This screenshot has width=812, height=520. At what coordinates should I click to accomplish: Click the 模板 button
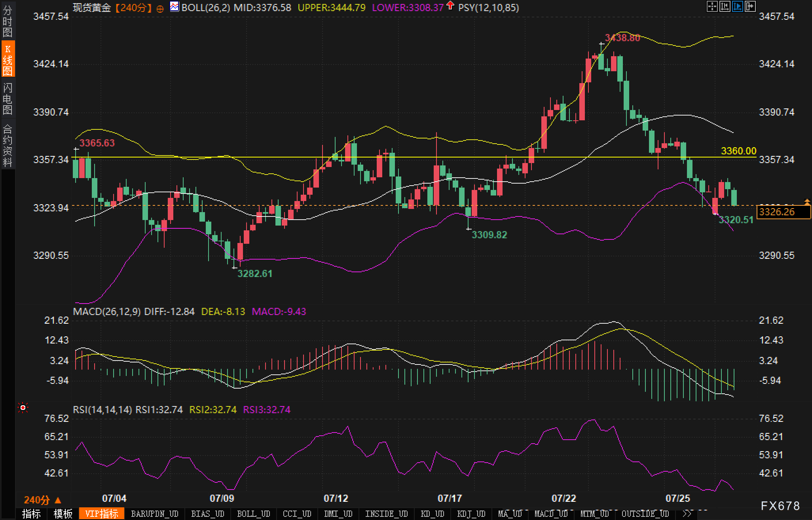point(63,514)
